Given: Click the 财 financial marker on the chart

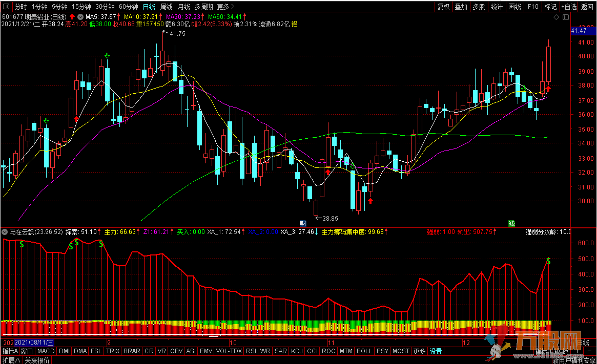Looking at the screenshot, I should coord(303,223).
